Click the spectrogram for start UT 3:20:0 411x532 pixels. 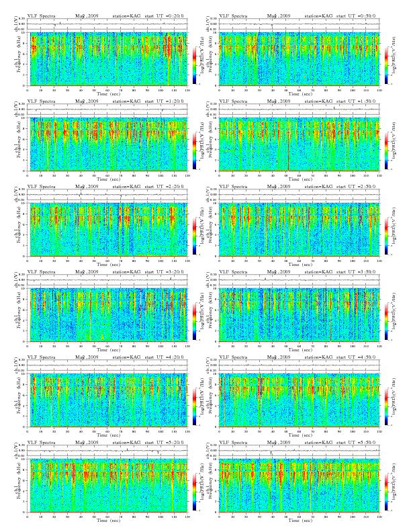click(x=107, y=315)
